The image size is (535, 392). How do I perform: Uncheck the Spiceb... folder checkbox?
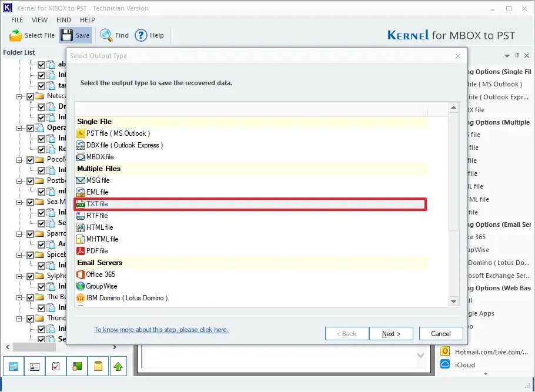pyautogui.click(x=31, y=255)
